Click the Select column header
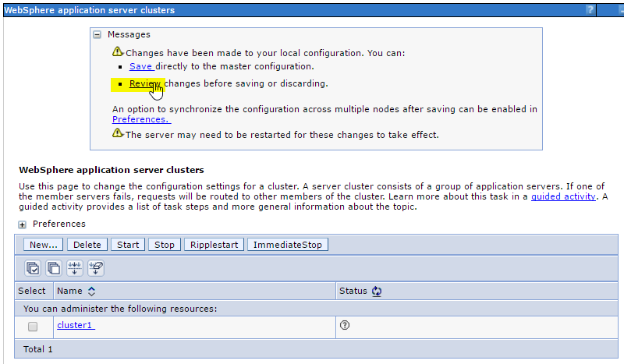Screen dimensions: 624x364 pyautogui.click(x=32, y=291)
